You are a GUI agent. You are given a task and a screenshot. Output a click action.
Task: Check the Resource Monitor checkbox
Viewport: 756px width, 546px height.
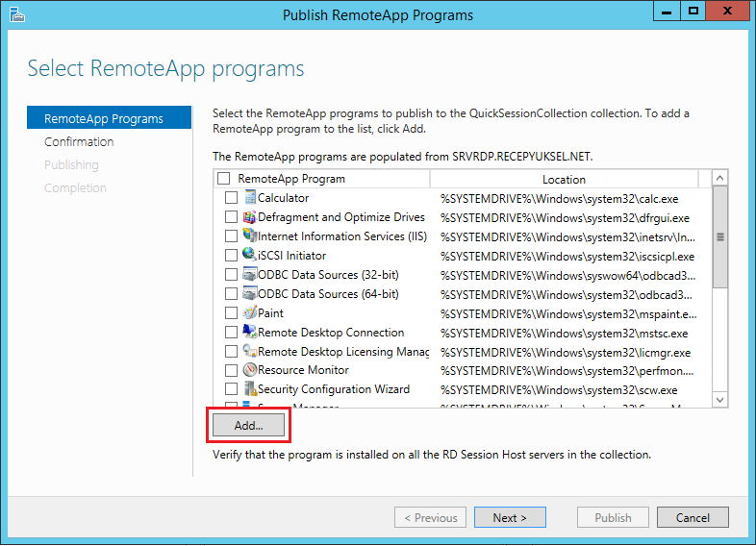(x=232, y=370)
